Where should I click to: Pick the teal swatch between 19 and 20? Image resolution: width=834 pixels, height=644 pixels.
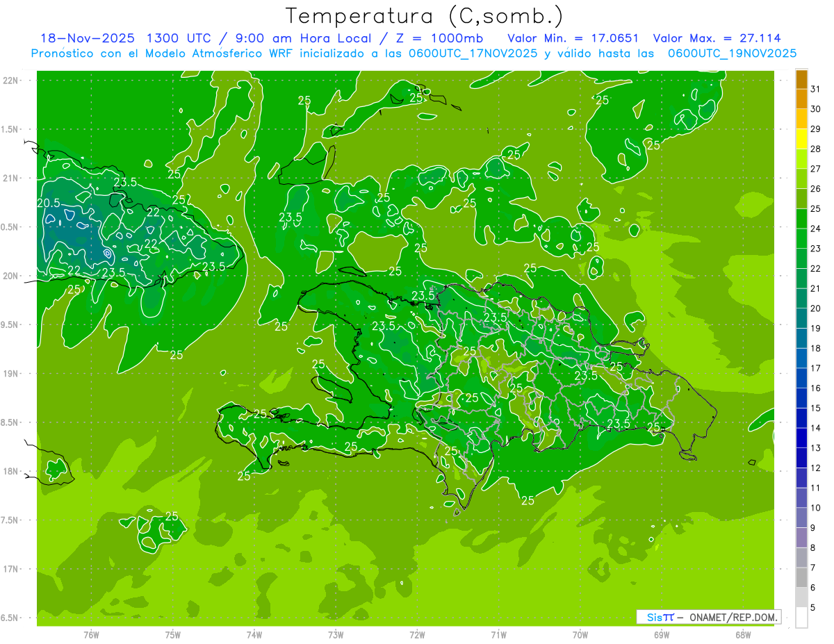click(801, 319)
